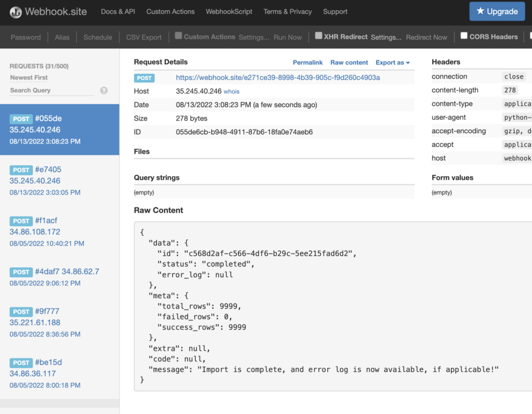Click Password in the toolbar
The height and width of the screenshot is (414, 532).
coord(25,37)
